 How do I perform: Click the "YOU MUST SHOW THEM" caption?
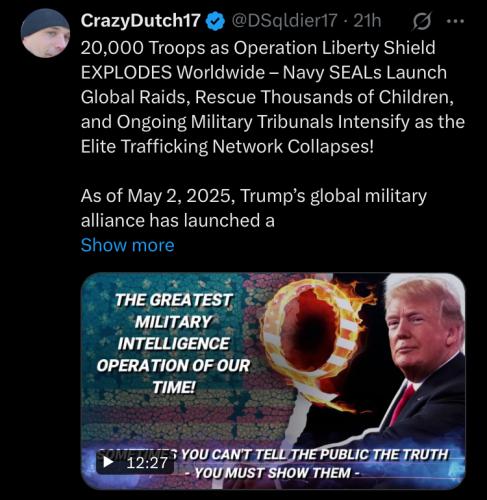[275, 473]
